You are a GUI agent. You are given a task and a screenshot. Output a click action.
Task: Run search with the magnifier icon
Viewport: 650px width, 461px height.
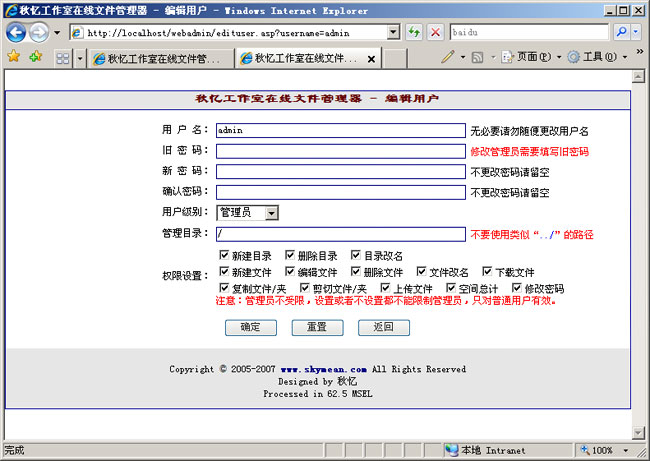(x=621, y=32)
